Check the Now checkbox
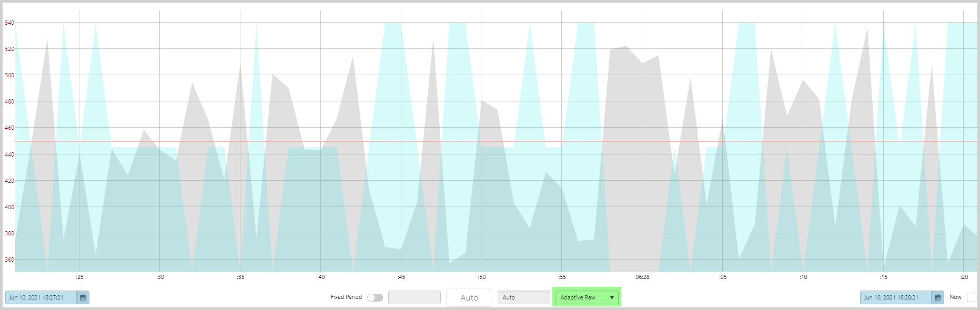The image size is (980, 310). click(971, 297)
